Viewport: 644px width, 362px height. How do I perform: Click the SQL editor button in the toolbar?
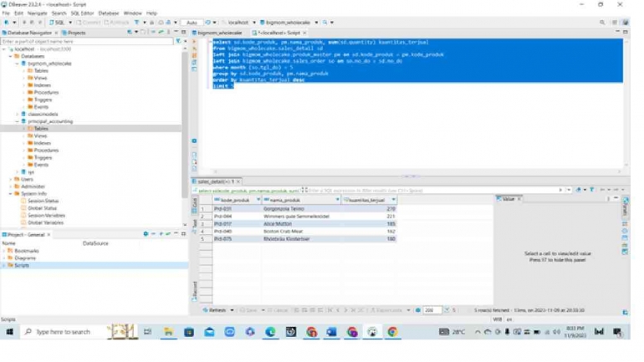[58, 23]
